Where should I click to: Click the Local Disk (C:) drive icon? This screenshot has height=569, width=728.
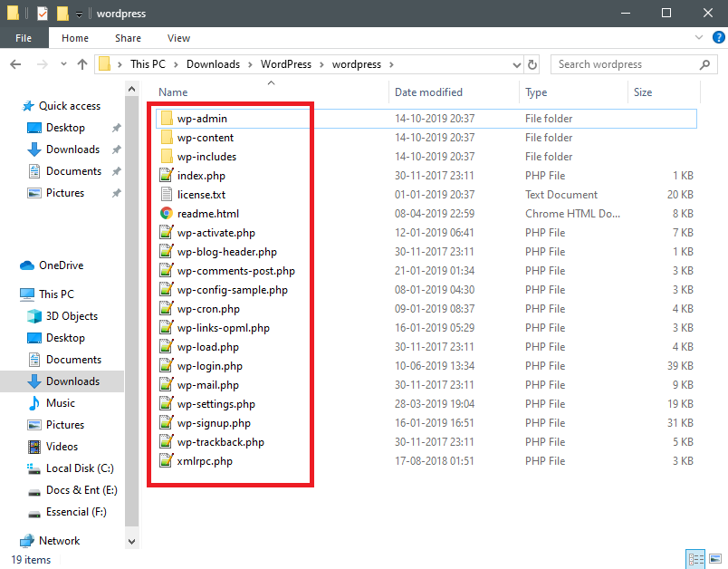[34, 468]
